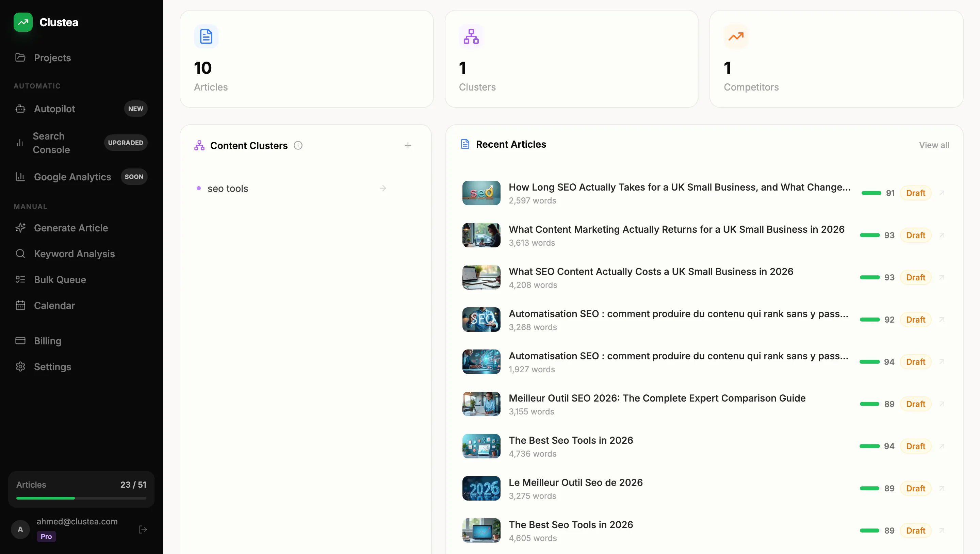This screenshot has height=554, width=980.
Task: Click the logout icon beside ahmed@clustea.com
Action: [x=143, y=529]
